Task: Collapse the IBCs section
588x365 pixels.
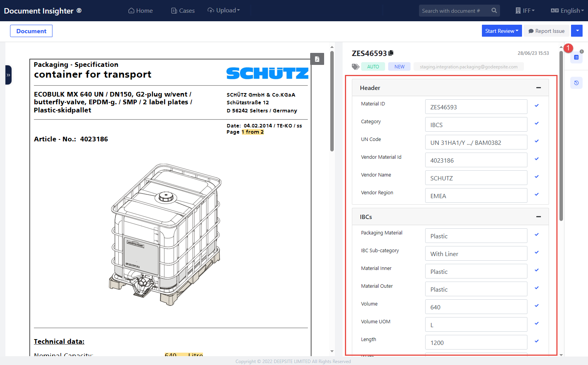Action: point(538,217)
